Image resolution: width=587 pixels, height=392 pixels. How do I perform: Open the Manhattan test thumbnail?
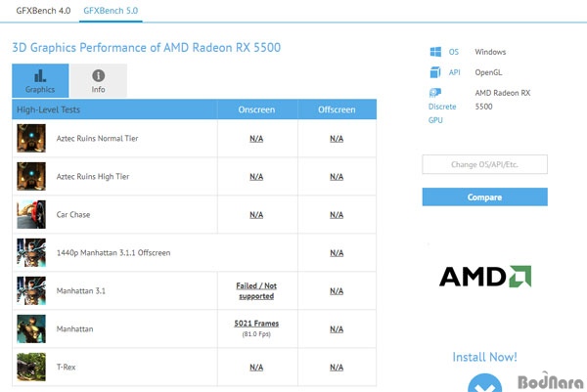(31, 329)
